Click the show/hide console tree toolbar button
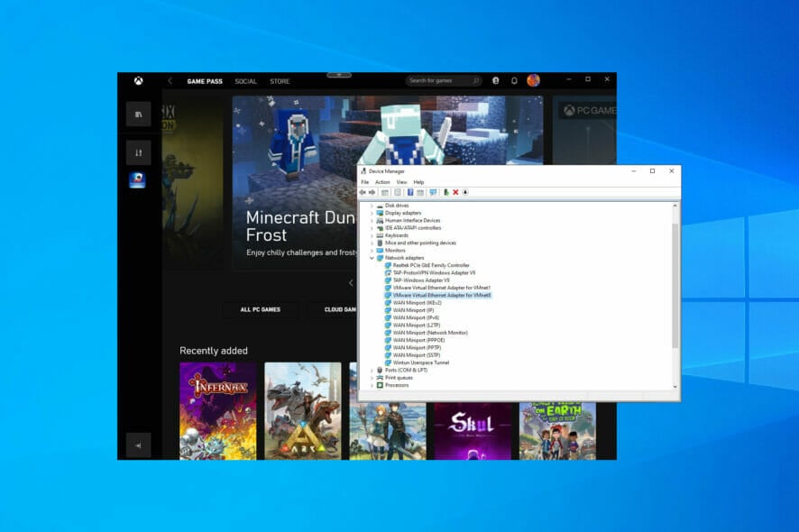This screenshot has height=532, width=799. 385,193
